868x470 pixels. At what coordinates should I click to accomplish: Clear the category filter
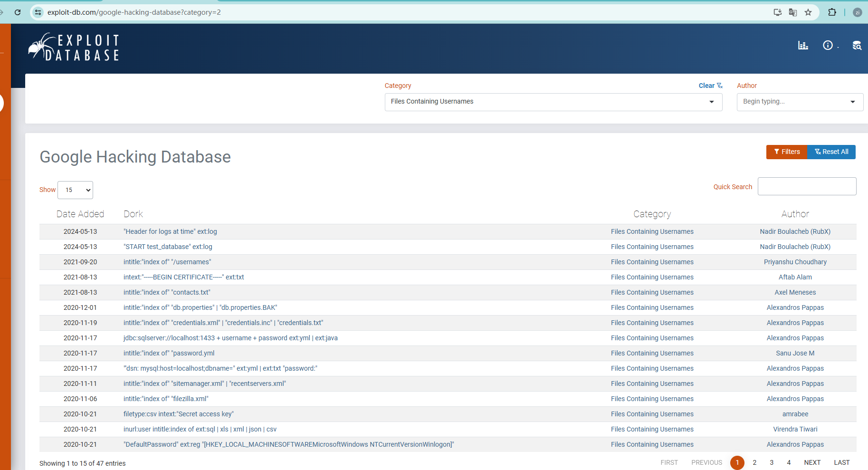click(x=710, y=86)
